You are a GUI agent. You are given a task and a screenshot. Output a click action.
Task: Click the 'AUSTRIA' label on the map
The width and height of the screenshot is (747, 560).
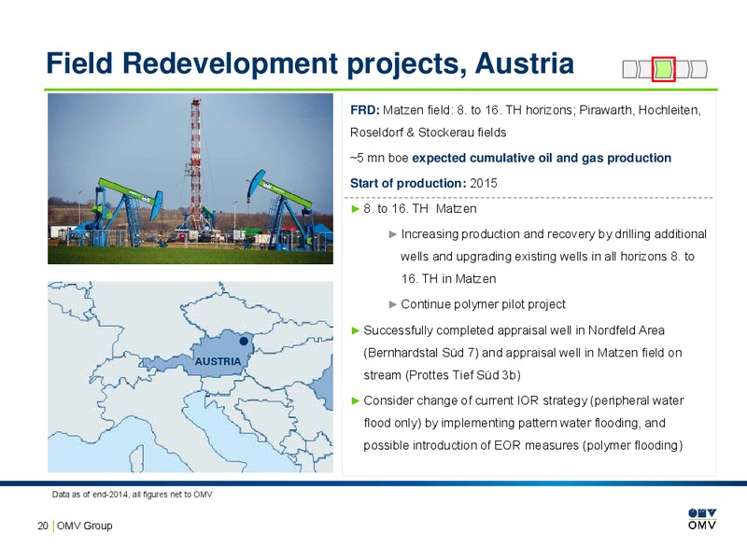click(x=218, y=361)
